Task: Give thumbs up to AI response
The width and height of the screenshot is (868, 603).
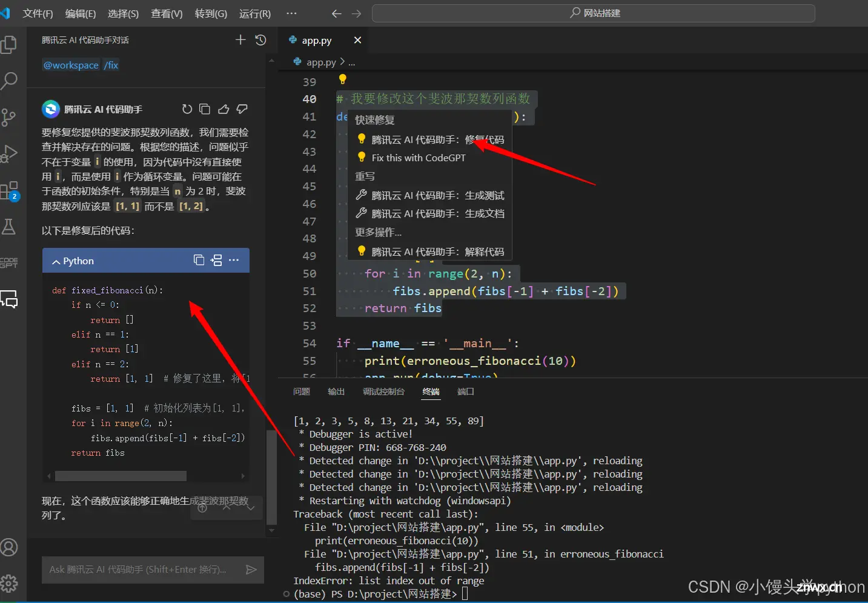Action: [x=224, y=109]
